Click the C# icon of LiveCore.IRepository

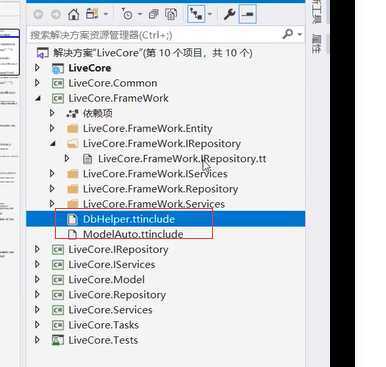[x=58, y=250]
